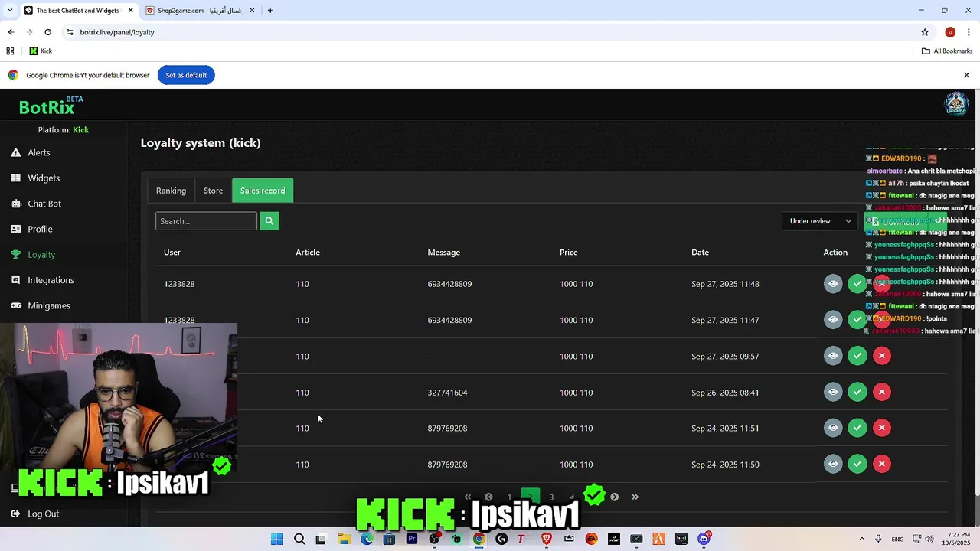Click the green search magnifier button
This screenshot has width=980, height=551.
[269, 221]
